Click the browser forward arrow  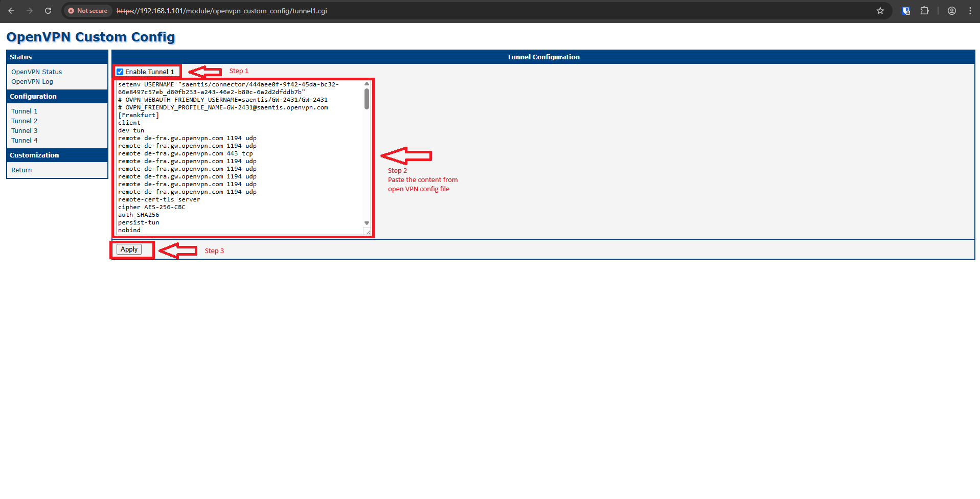click(30, 11)
